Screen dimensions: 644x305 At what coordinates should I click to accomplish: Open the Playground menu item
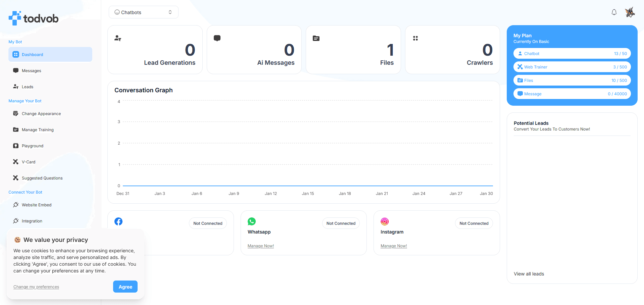[x=33, y=146]
